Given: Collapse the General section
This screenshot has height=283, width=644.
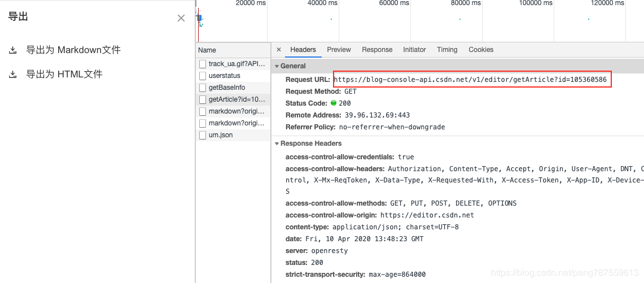Looking at the screenshot, I should 277,66.
